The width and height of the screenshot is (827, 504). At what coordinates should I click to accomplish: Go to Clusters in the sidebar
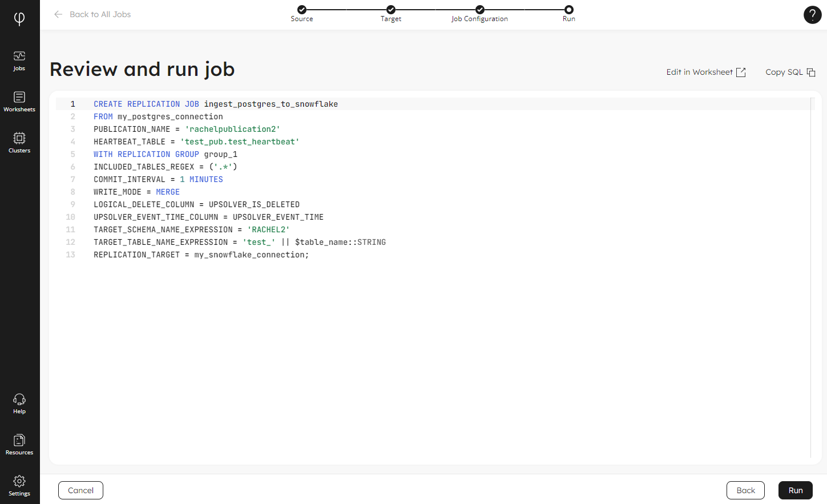click(19, 143)
